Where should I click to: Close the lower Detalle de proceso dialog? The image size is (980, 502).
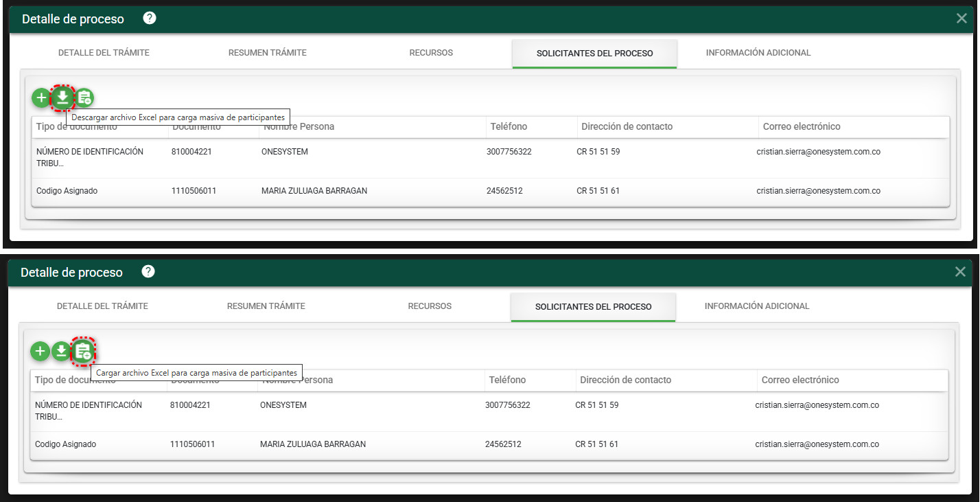[960, 272]
